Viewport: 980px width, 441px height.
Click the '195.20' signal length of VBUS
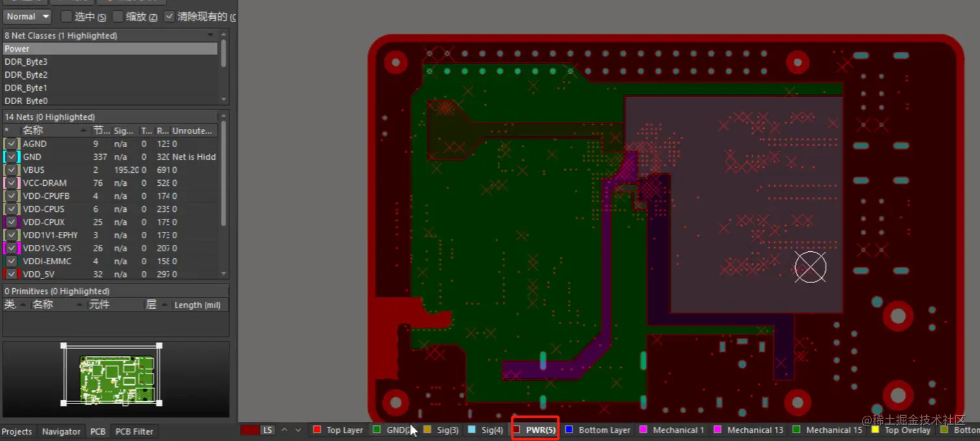click(126, 170)
